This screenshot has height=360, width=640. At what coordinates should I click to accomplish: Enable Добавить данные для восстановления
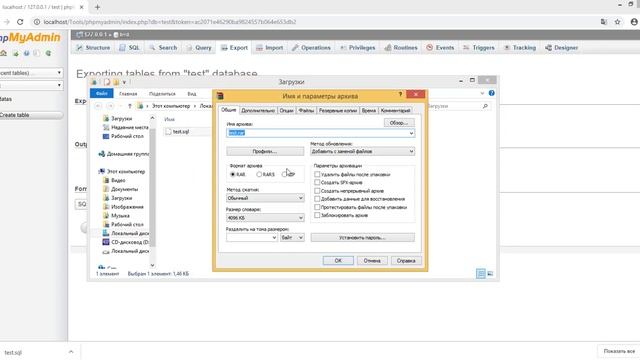coord(317,199)
